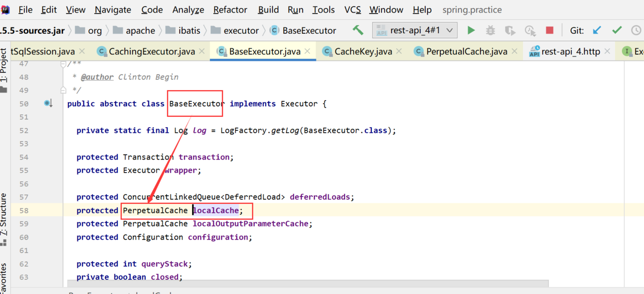Image resolution: width=644 pixels, height=294 pixels.
Task: Collapse the Javadoc comment fold at line 47
Action: 63,64
